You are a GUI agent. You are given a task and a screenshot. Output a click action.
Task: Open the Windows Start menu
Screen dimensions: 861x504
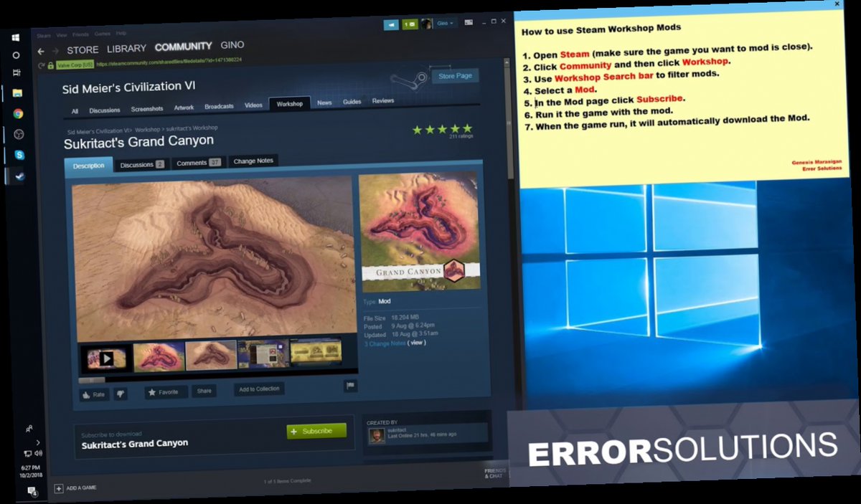pyautogui.click(x=15, y=37)
